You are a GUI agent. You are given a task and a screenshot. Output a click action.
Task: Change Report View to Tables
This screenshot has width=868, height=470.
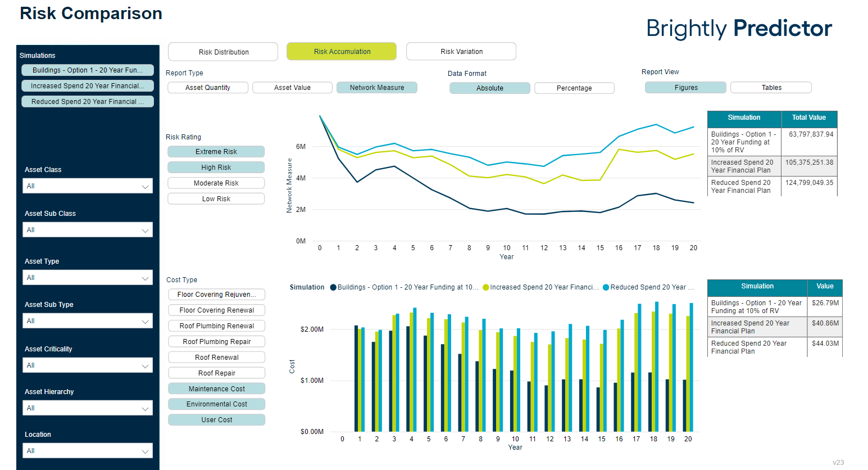(x=771, y=88)
